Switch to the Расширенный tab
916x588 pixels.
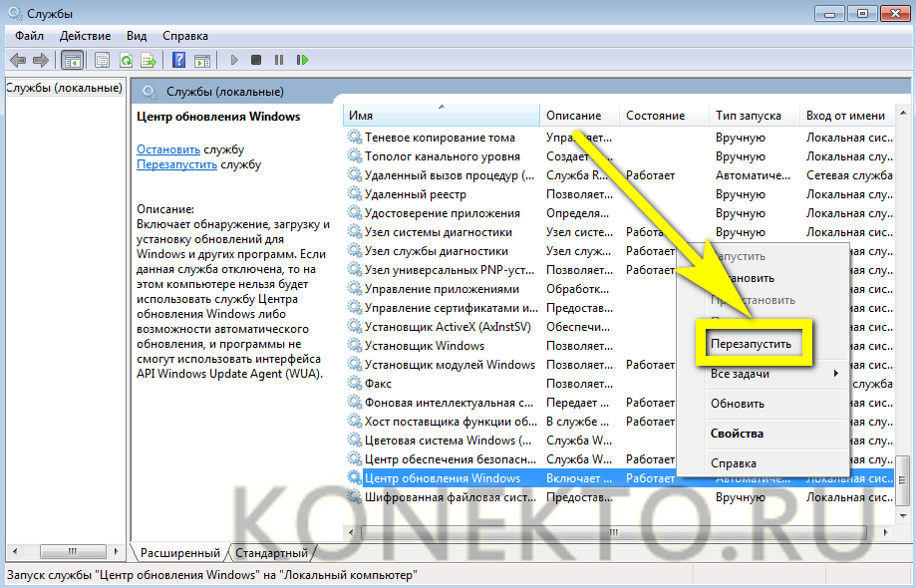pyautogui.click(x=179, y=552)
